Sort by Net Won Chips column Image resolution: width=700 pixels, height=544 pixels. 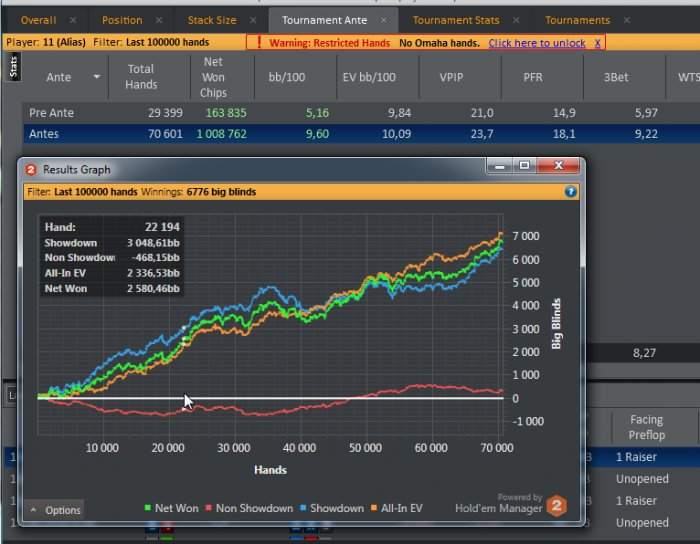[213, 77]
